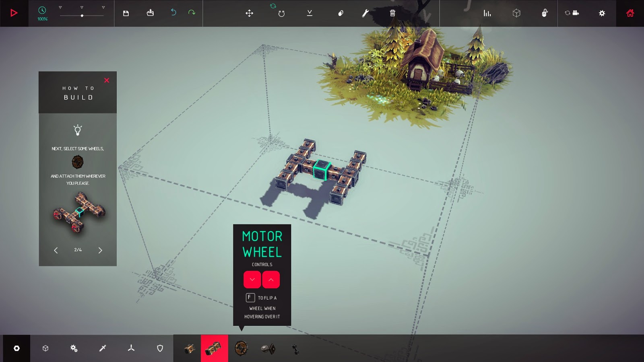Open the propeller flight category tab
Screen dimensions: 644x362
(x=131, y=348)
